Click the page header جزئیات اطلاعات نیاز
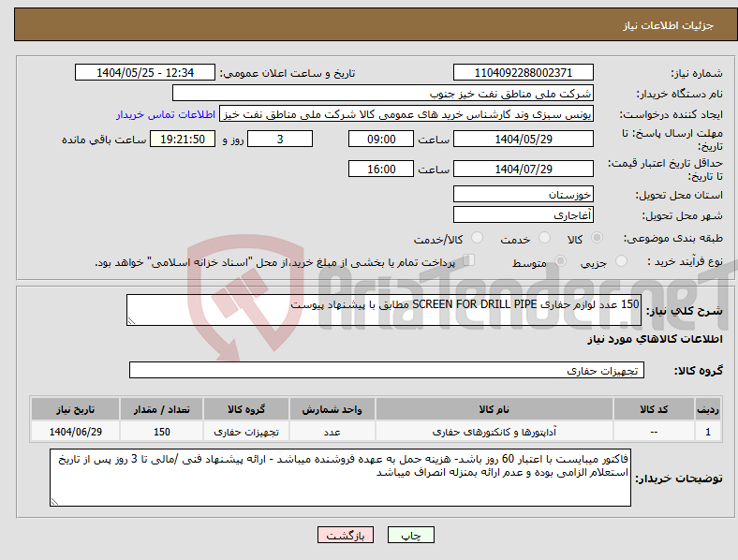 point(669,25)
